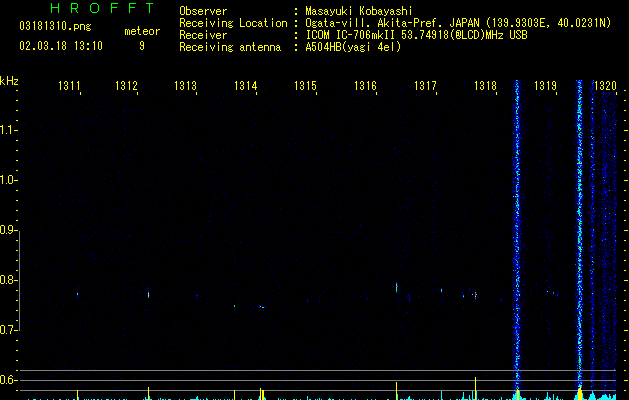This screenshot has height=400, width=629.
Task: Select the meteor count value 9
Action: click(x=142, y=46)
